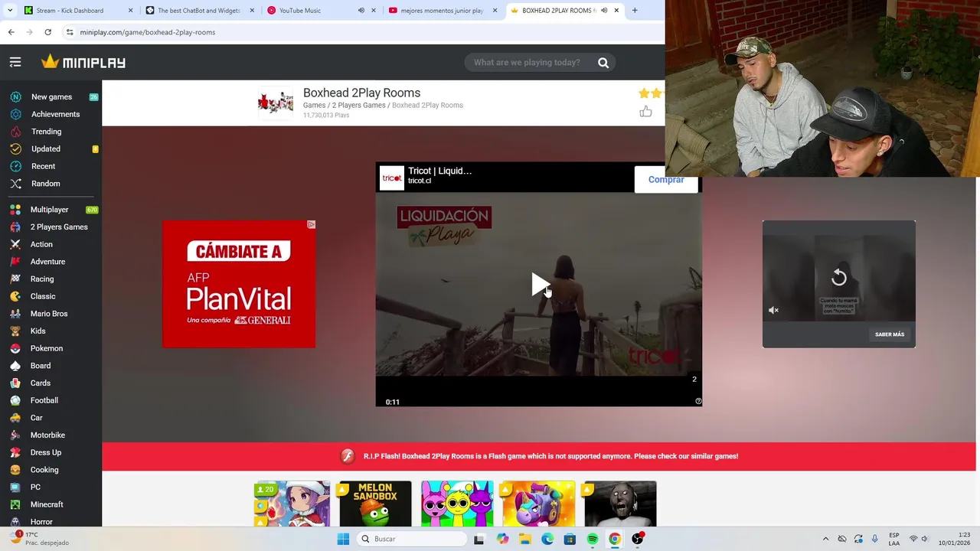This screenshot has width=980, height=551.
Task: Click the AdChoices icon on PlanVital ad
Action: click(x=311, y=224)
